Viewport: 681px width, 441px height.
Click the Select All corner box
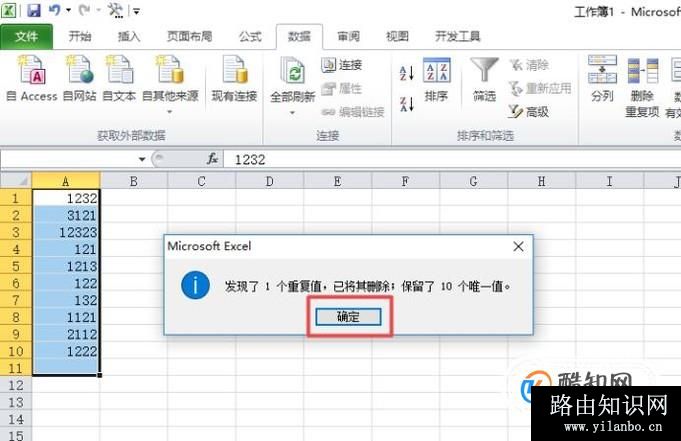pyautogui.click(x=16, y=180)
